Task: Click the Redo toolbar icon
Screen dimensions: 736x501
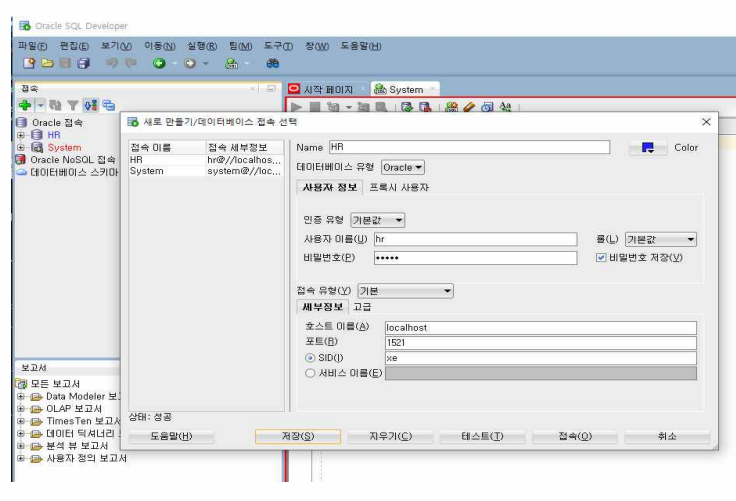Action: [130, 63]
